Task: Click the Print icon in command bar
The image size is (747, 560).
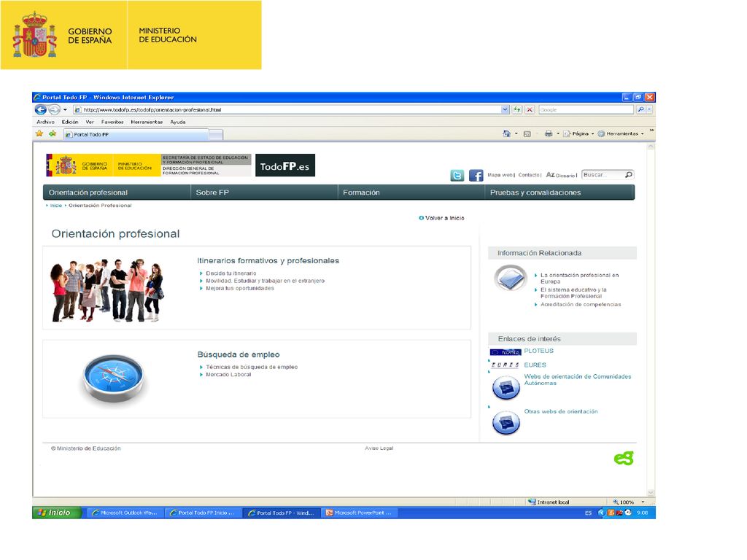Action: pyautogui.click(x=549, y=134)
